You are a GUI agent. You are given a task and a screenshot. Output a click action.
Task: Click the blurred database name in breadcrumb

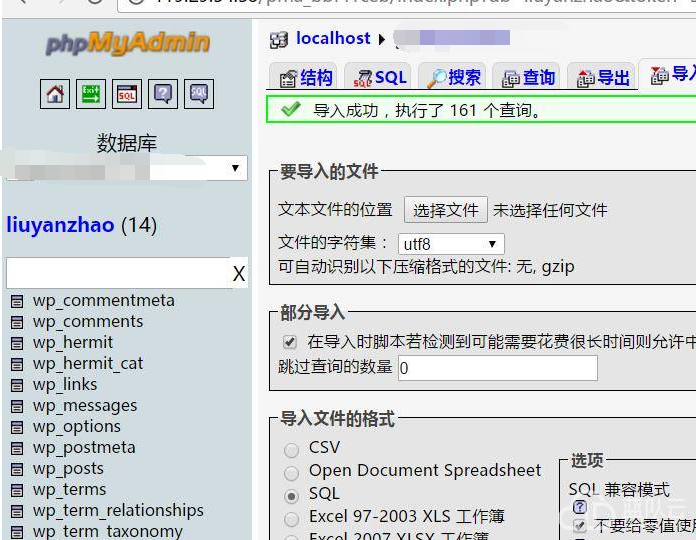[x=452, y=39]
